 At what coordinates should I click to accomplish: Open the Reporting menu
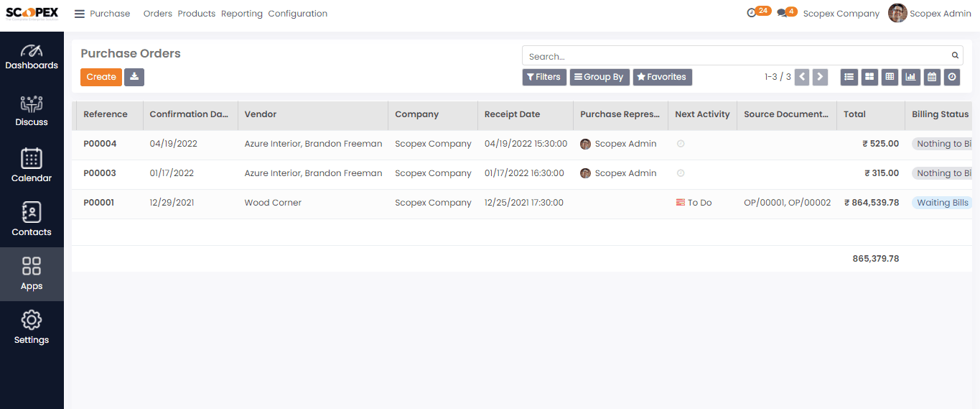(242, 14)
